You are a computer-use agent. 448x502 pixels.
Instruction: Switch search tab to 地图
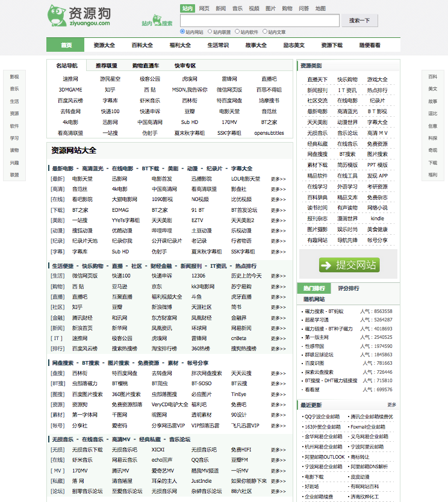(320, 8)
